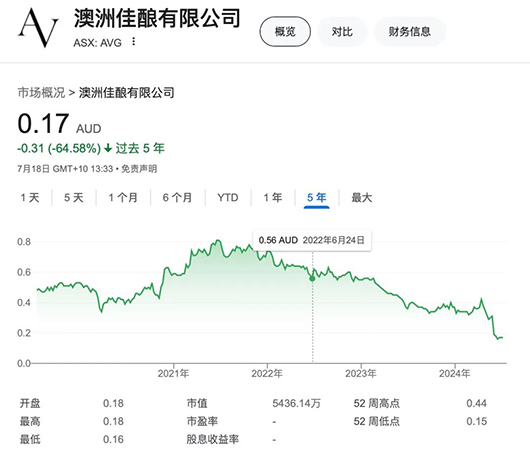Select the 5 年 chart range
The image size is (530, 452).
316,197
